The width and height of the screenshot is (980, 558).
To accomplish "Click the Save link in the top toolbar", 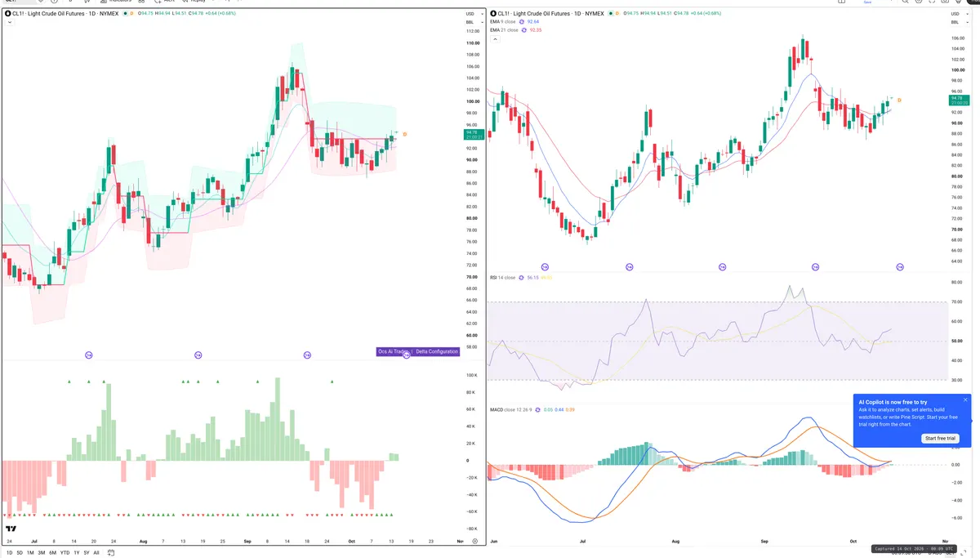I will pos(868,2).
